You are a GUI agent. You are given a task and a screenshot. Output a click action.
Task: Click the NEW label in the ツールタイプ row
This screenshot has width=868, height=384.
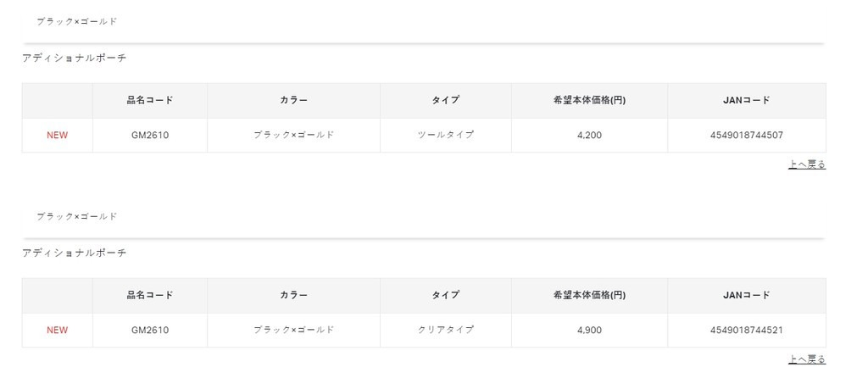coord(58,135)
